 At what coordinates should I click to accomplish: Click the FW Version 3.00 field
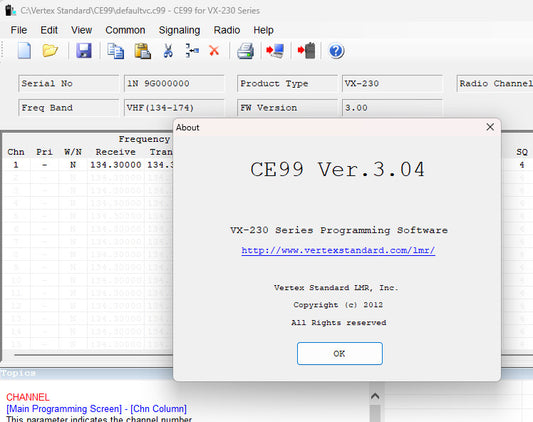pos(392,108)
